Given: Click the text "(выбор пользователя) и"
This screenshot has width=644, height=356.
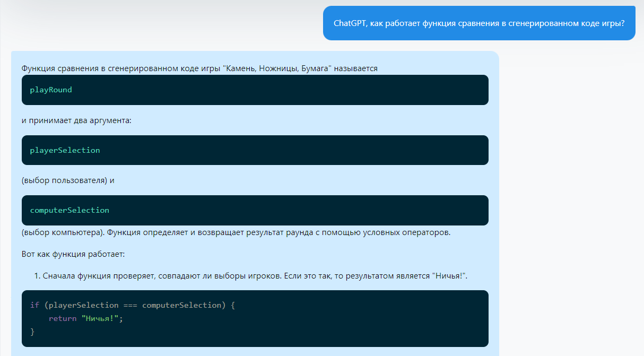Looking at the screenshot, I should click(68, 180).
